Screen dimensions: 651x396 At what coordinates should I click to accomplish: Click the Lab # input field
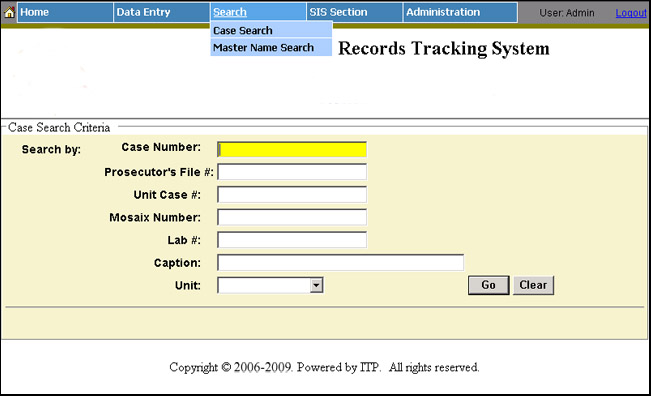coord(292,240)
